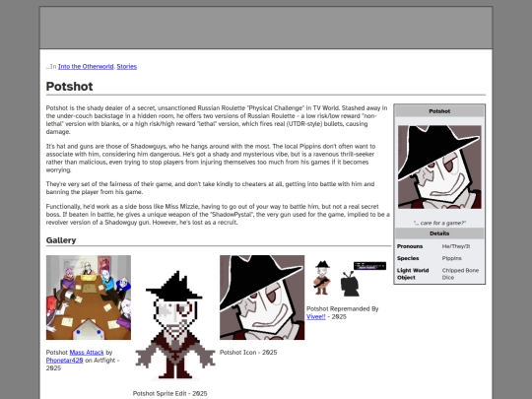The image size is (532, 399).
Task: View the Potshot pixel sprite edit image
Action: (x=175, y=325)
